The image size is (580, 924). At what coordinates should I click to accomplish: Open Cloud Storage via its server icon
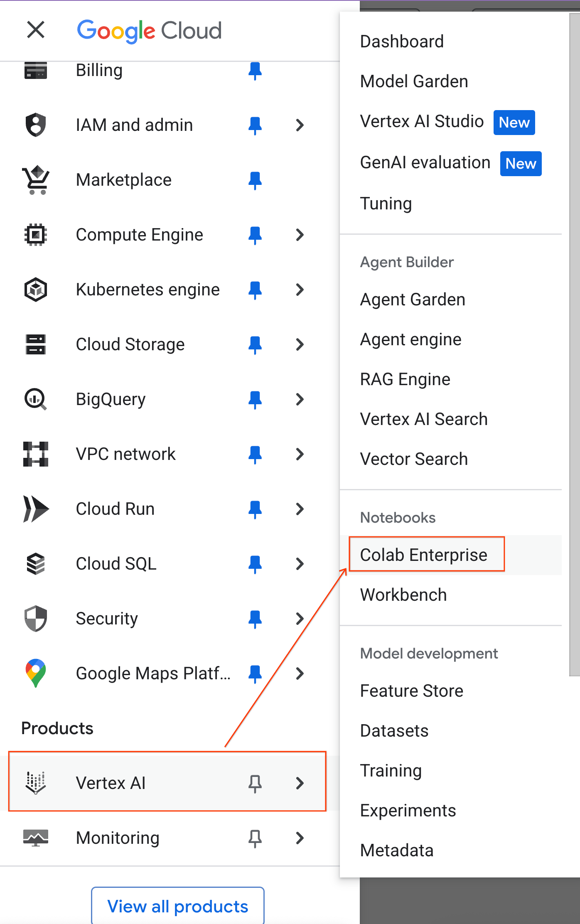point(36,344)
